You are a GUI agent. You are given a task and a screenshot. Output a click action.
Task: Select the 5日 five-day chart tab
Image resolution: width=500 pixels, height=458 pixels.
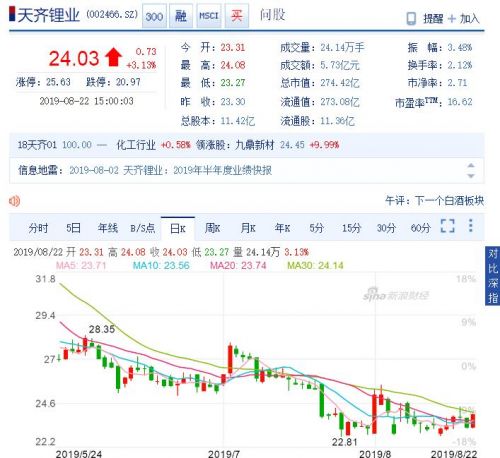point(73,228)
